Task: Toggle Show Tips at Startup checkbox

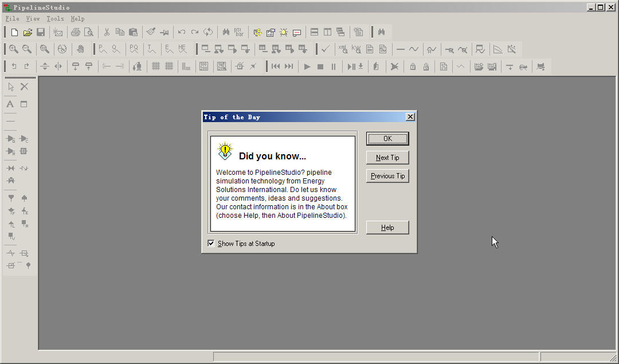Action: [x=211, y=243]
